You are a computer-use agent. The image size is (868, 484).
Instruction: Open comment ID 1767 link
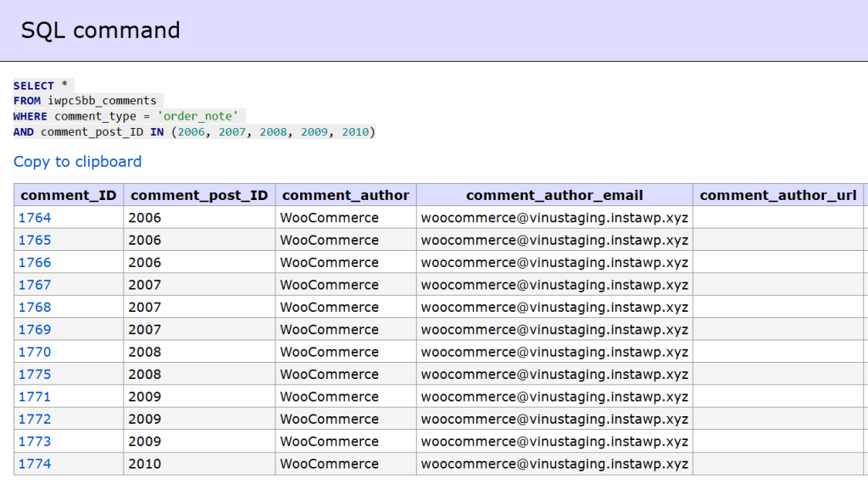(35, 285)
